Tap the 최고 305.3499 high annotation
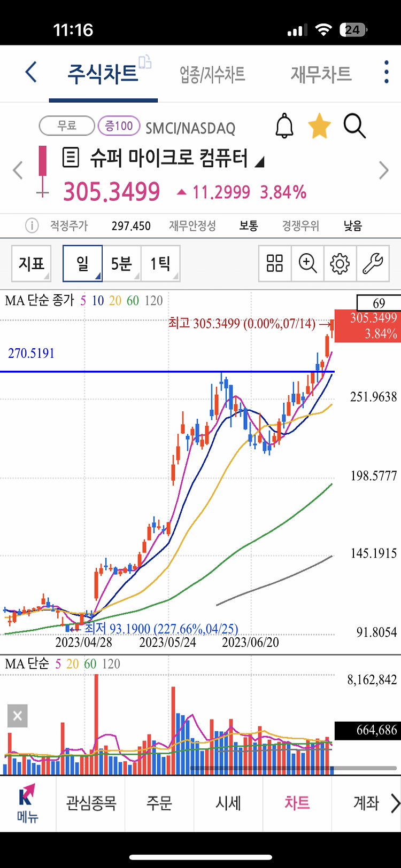401x868 pixels. click(242, 323)
